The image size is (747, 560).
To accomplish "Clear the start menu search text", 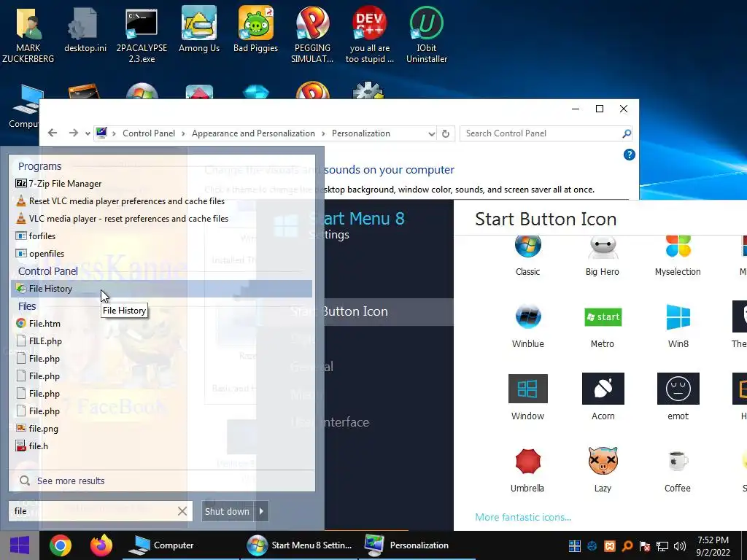I will click(x=182, y=511).
